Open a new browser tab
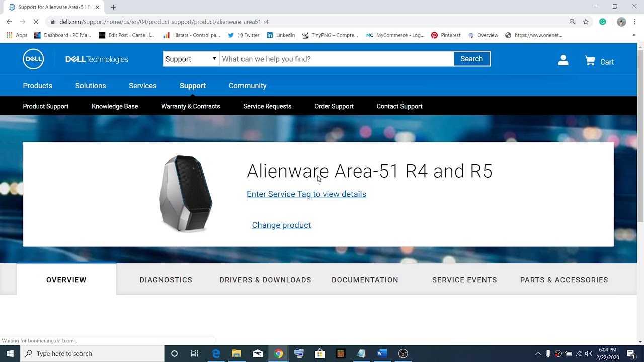The width and height of the screenshot is (644, 362). [x=113, y=7]
